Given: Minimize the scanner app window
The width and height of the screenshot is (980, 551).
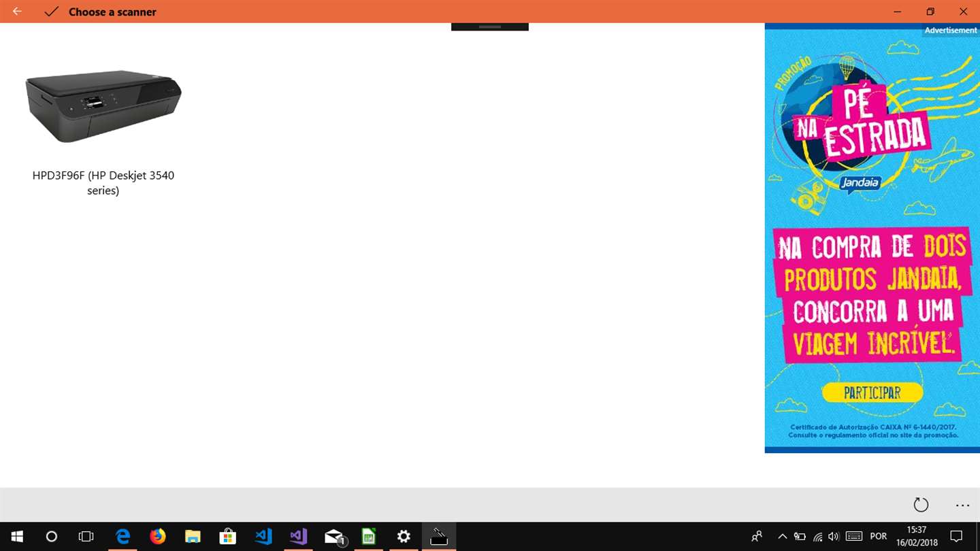Looking at the screenshot, I should 898,12.
